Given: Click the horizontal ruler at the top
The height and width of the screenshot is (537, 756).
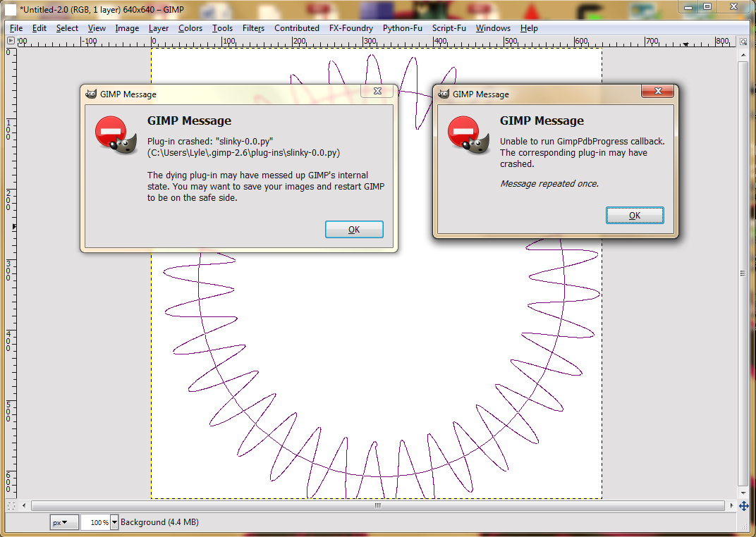Looking at the screenshot, I should coord(376,42).
